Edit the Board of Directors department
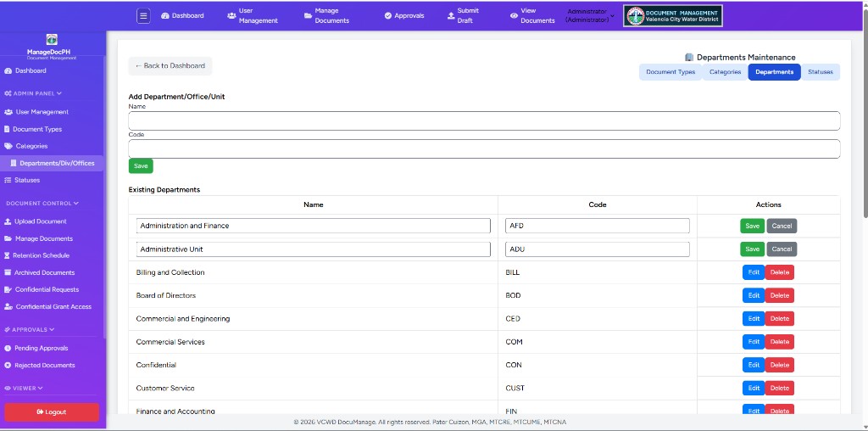Screen dimensions: 868x431 point(754,296)
